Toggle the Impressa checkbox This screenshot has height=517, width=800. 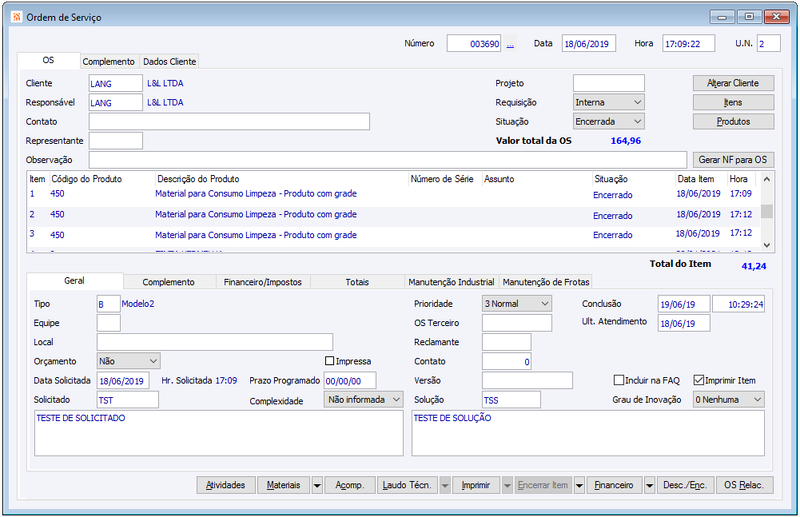(330, 361)
